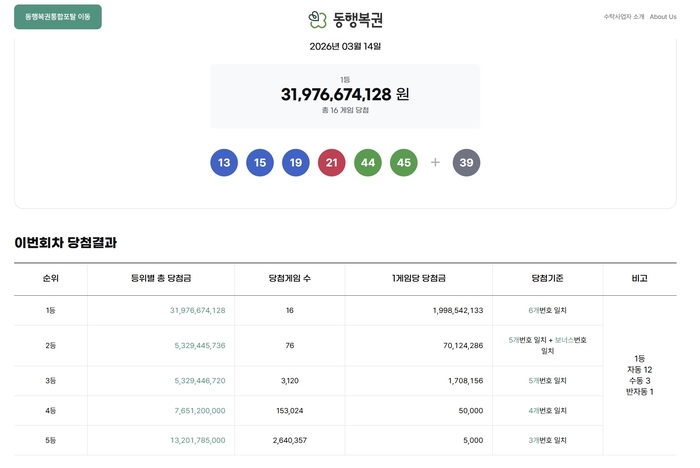
Task: Click the plus sign before bonus ball
Action: click(x=435, y=163)
